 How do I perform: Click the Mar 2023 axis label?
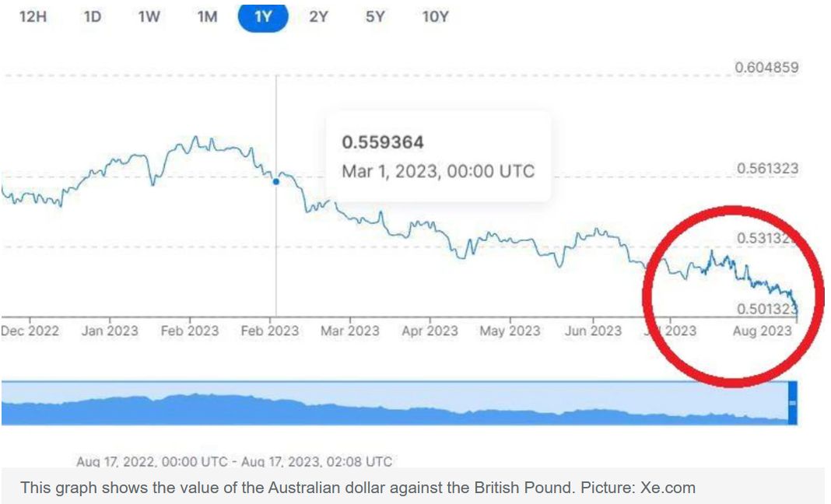[350, 331]
